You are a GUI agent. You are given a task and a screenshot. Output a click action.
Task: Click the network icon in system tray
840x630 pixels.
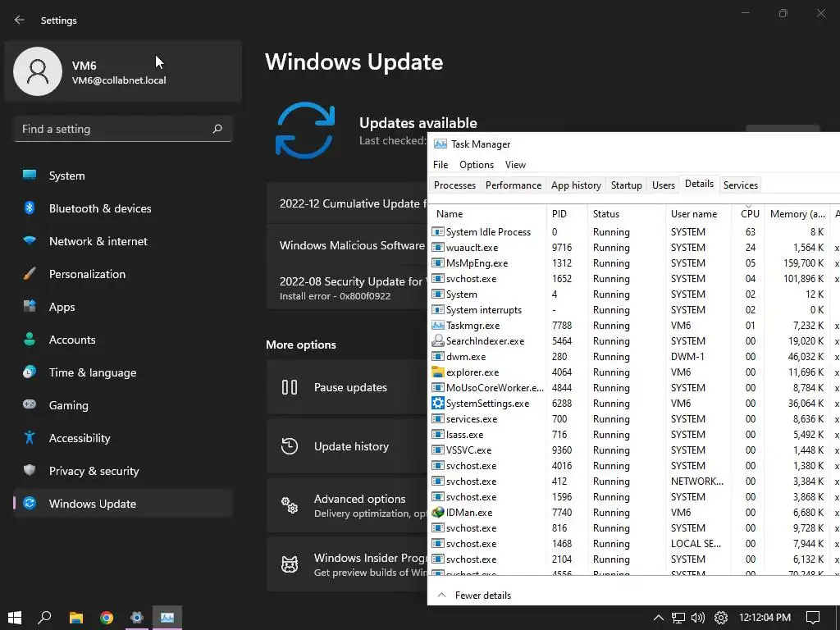(678, 618)
